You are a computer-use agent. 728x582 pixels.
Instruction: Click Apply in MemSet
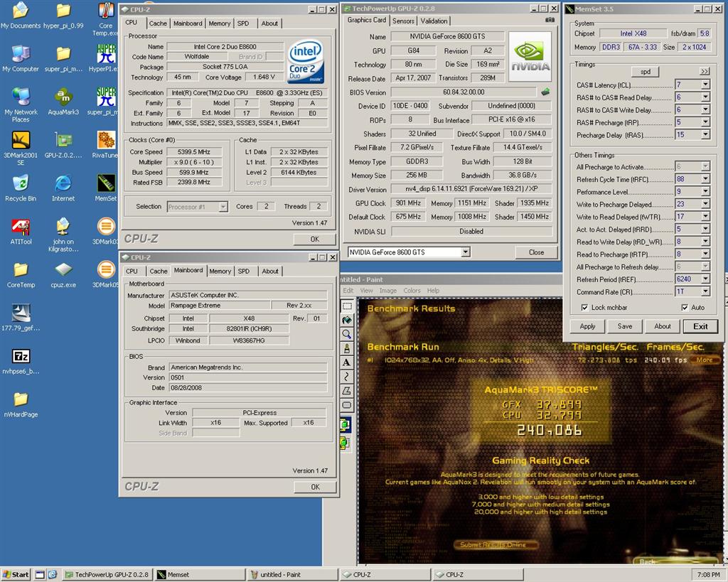pos(587,326)
